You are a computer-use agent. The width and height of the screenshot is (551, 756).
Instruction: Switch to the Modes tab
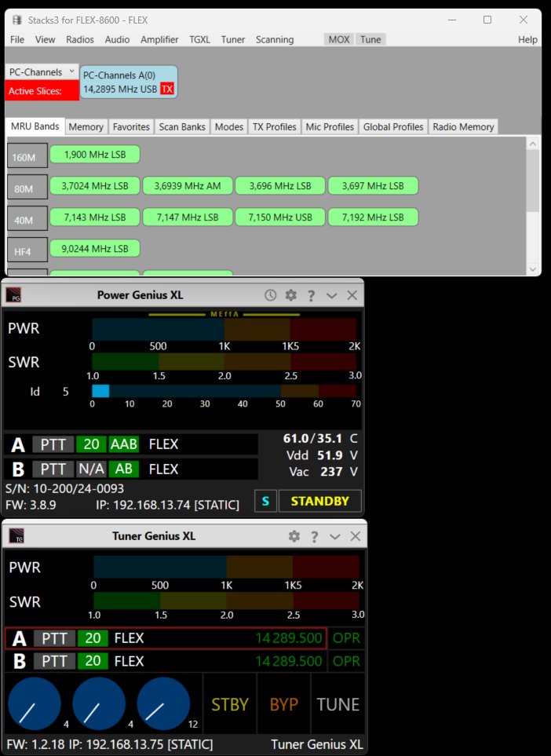click(229, 127)
